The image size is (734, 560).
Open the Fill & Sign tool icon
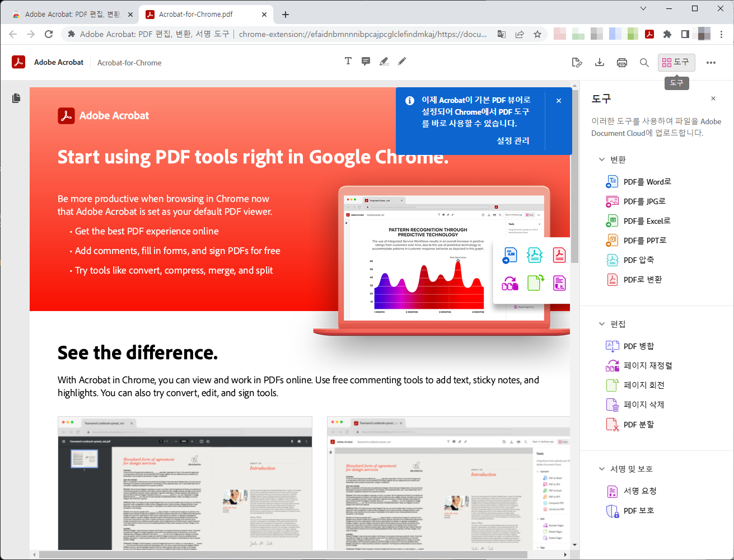point(577,63)
